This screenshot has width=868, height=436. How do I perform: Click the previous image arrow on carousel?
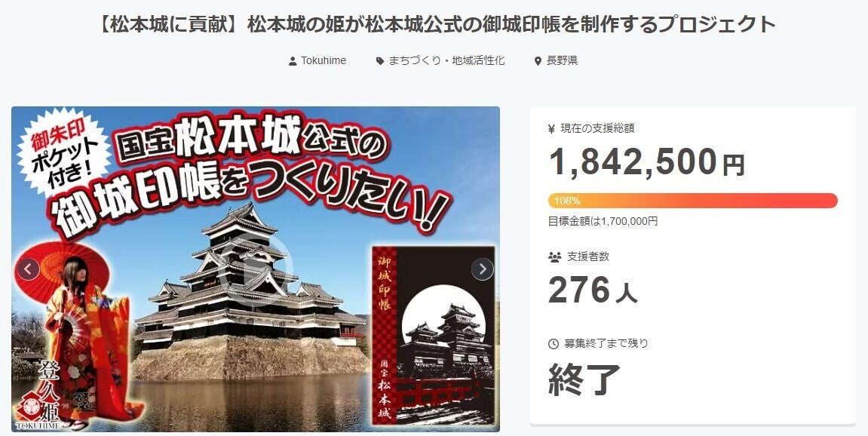point(28,269)
